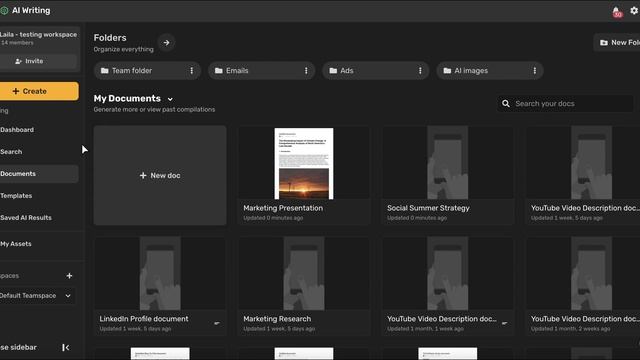Click the New doc tile
The height and width of the screenshot is (360, 640).
[160, 176]
